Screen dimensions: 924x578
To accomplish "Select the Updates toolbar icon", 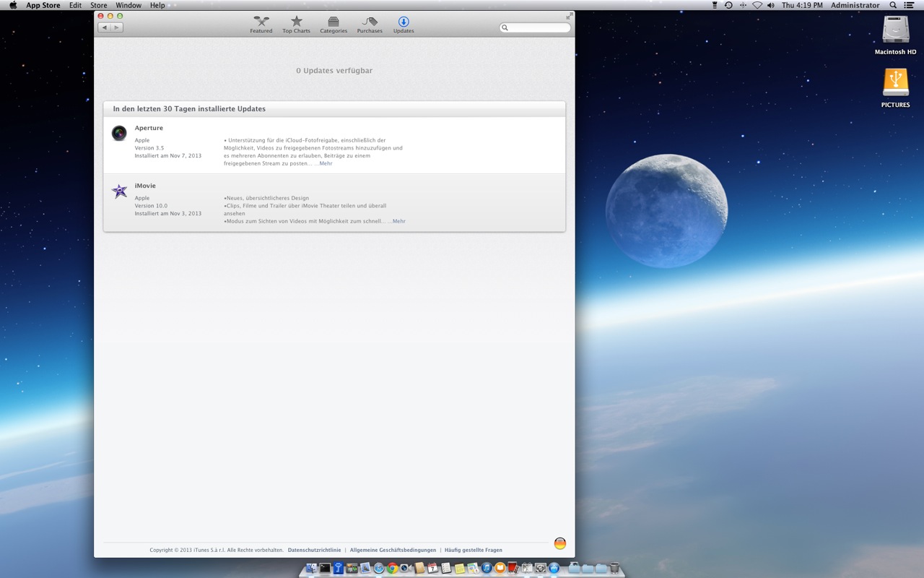I will (404, 25).
